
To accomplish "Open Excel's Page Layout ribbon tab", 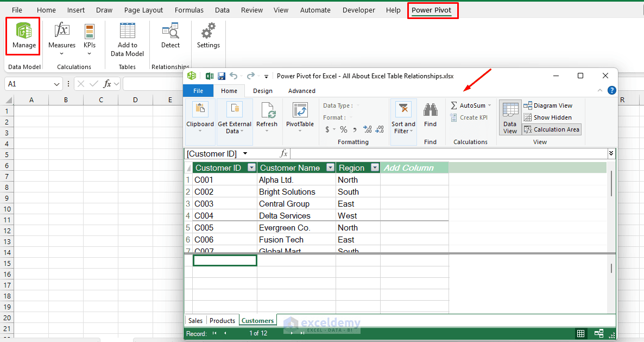I will tap(143, 10).
